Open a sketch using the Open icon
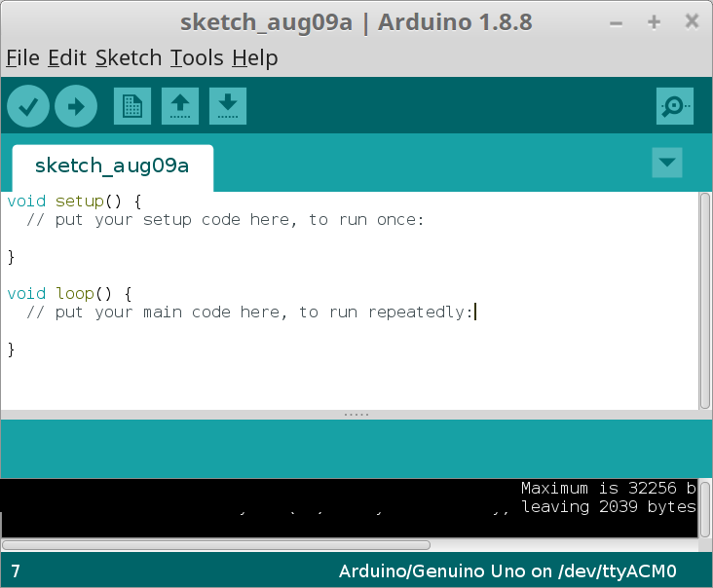 [180, 106]
